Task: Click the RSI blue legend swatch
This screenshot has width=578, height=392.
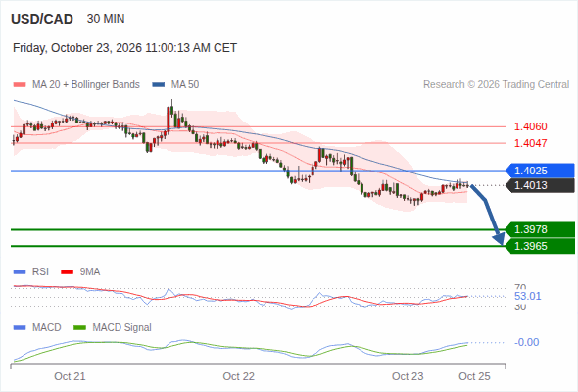Action: (x=20, y=272)
